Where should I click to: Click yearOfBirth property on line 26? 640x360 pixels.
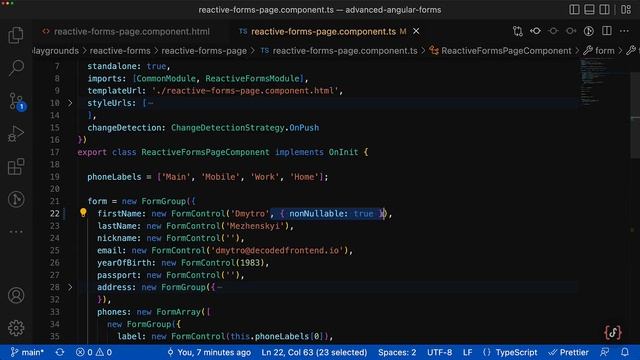pyautogui.click(x=124, y=262)
